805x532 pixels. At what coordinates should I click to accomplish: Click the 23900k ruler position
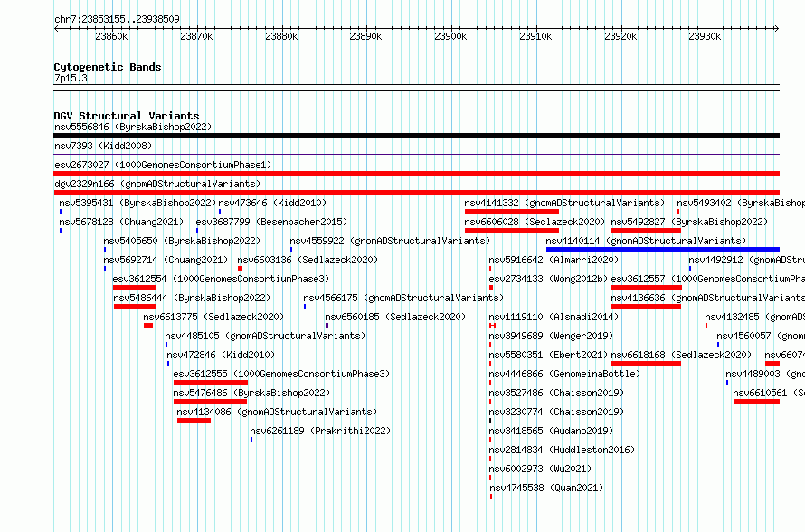coord(450,36)
